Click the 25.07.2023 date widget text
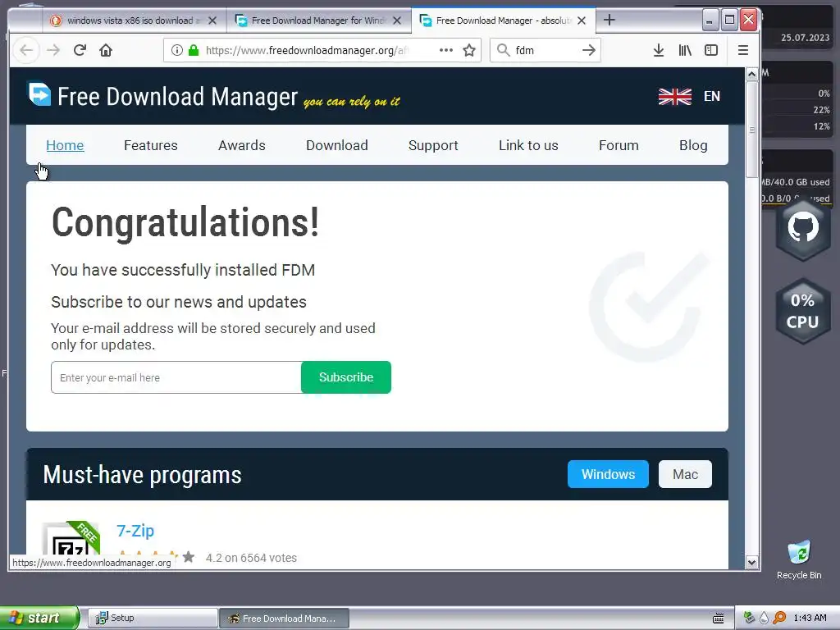 805,38
